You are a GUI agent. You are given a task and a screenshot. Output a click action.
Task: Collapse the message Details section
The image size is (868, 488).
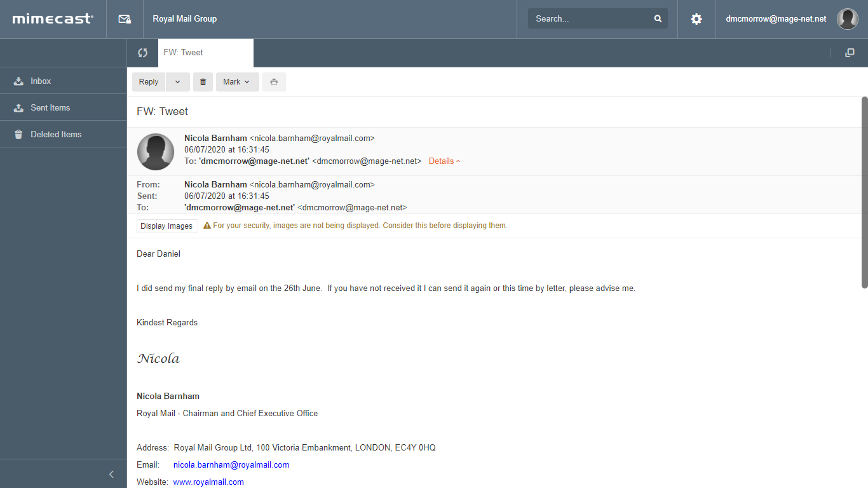[444, 161]
